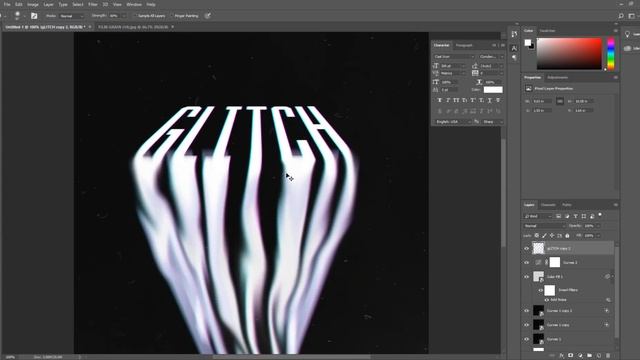The width and height of the screenshot is (640, 360).
Task: Lock image pixels brush icon
Action: [544, 236]
